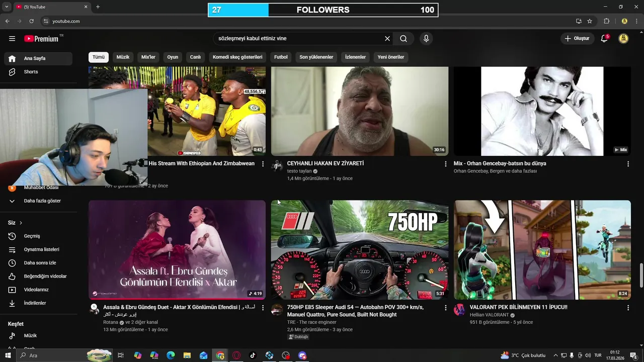644x362 pixels.
Task: Open a new Chrome tab
Action: 98,7
